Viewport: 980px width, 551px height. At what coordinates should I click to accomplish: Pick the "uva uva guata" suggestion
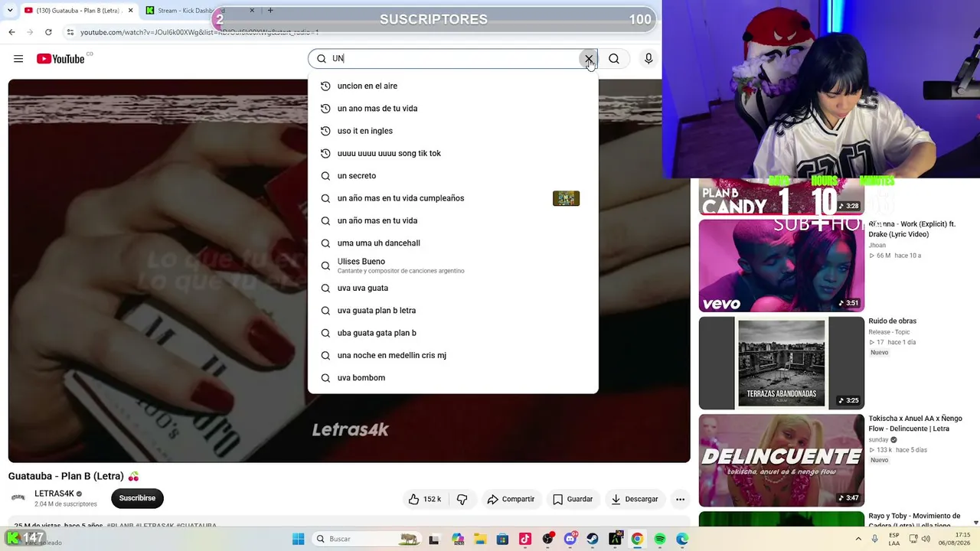[452, 288]
